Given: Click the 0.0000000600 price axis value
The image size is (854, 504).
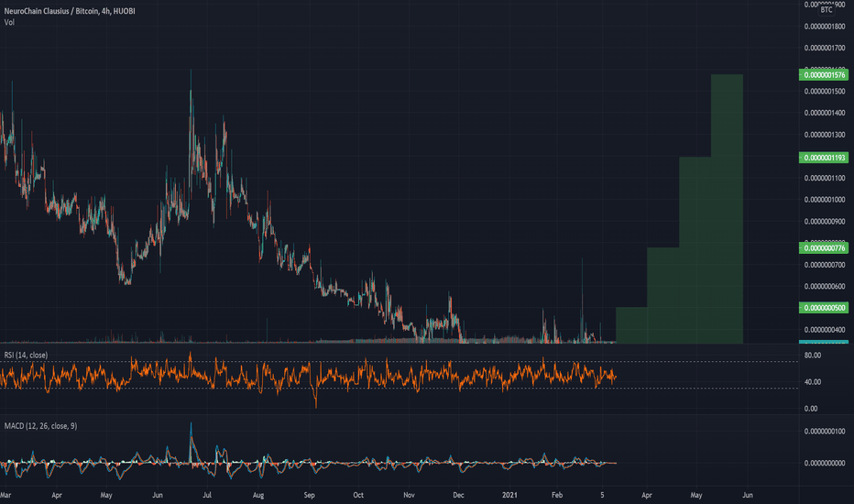Looking at the screenshot, I should pyautogui.click(x=825, y=287).
